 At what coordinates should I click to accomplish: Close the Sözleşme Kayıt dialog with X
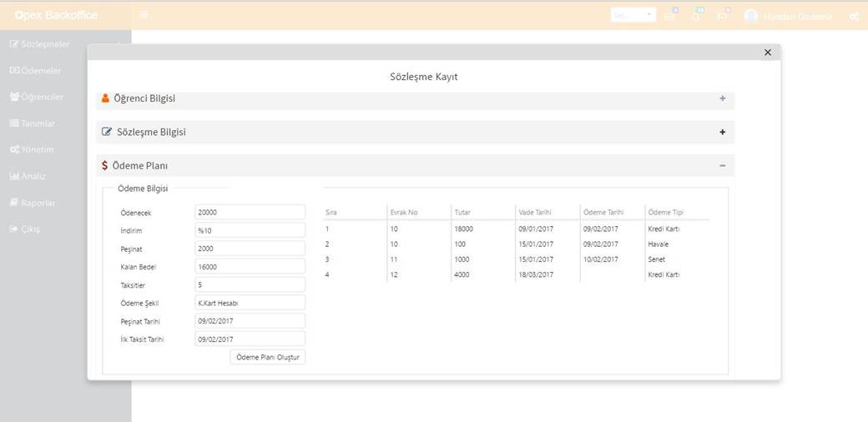coord(768,53)
